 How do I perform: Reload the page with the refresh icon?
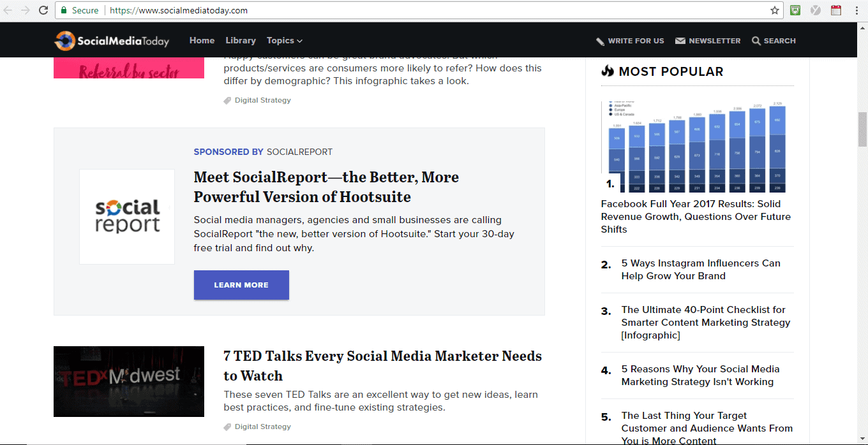point(43,10)
